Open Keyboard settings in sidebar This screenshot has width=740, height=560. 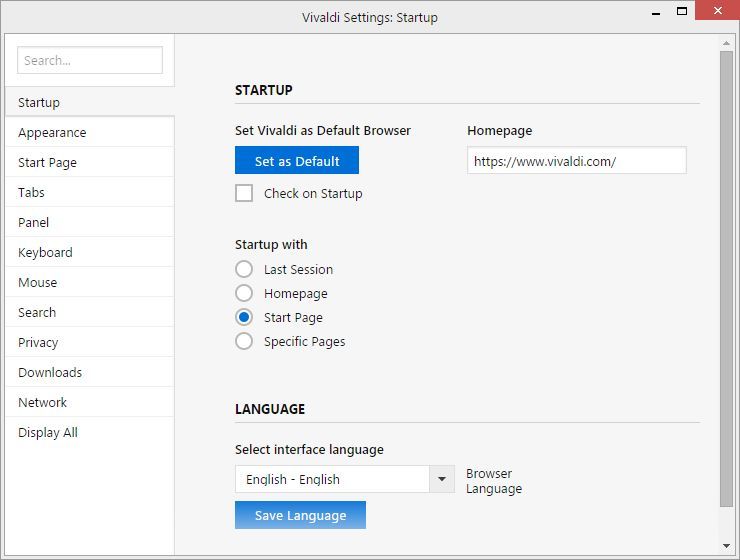click(x=45, y=252)
